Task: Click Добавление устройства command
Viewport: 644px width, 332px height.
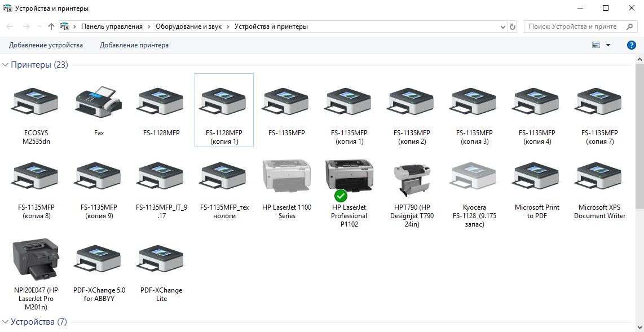Action: [x=46, y=45]
